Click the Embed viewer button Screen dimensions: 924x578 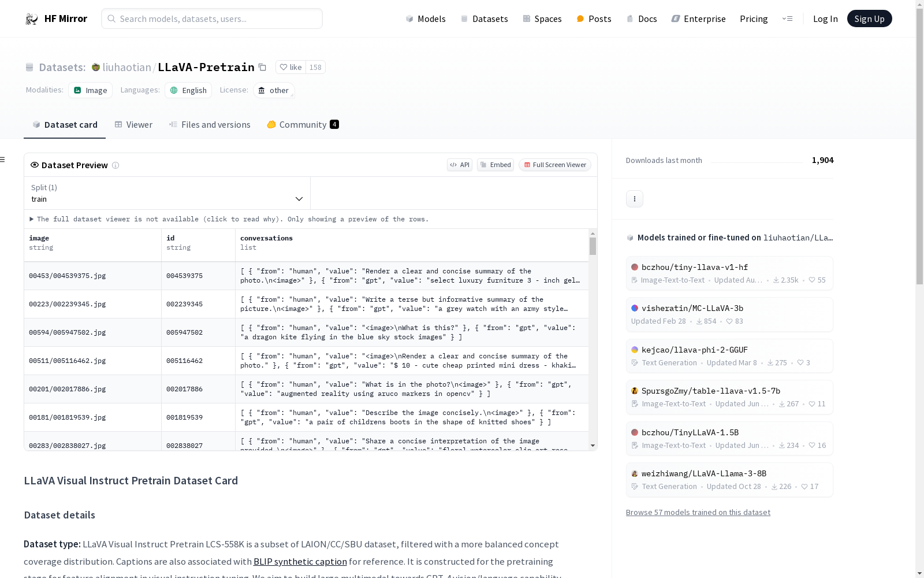pos(495,165)
